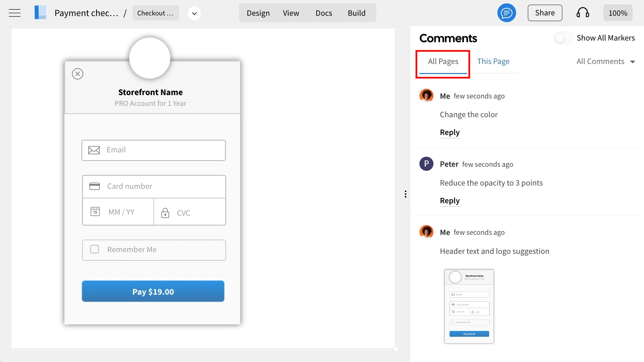Open the Build menu

click(x=356, y=13)
